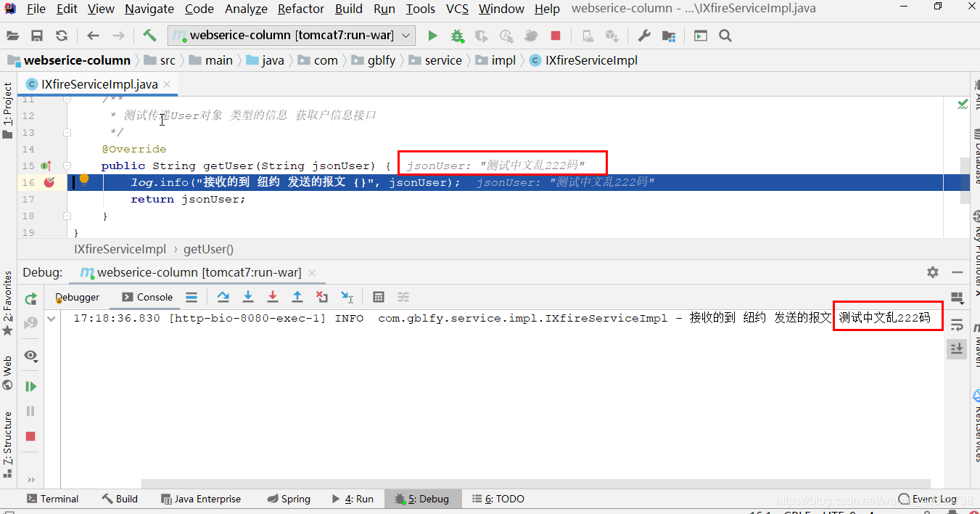Click the Open folder toolbar icon
The image size is (980, 514).
12,36
